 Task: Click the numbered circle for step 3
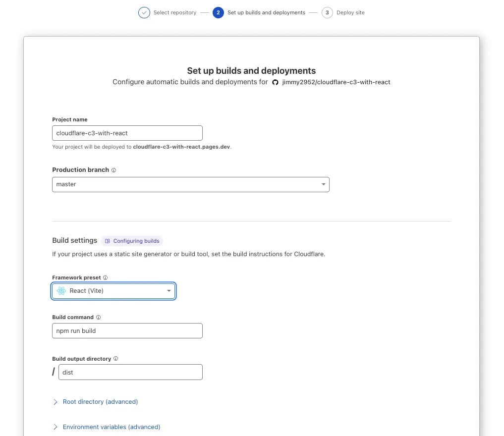click(x=327, y=12)
